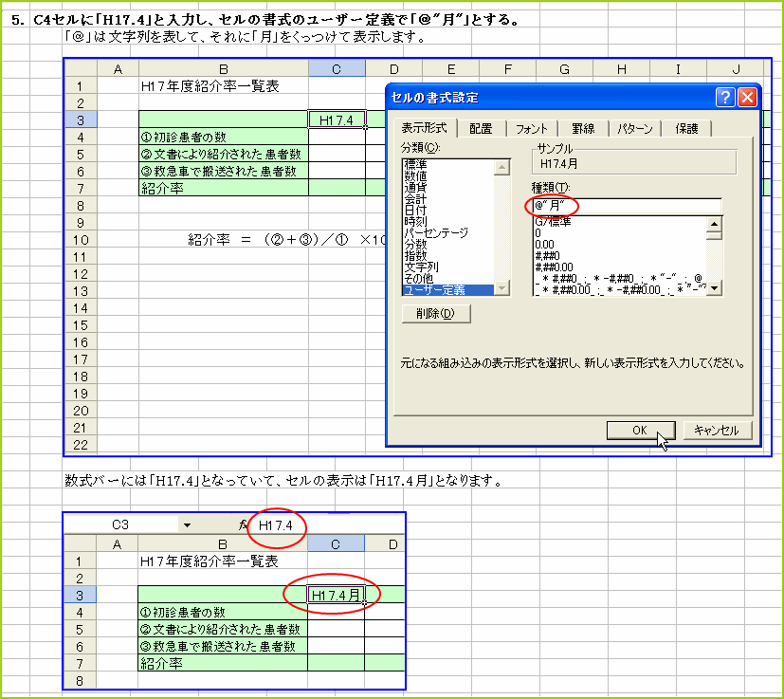
Task: Switch to the パターン tab
Action: coord(636,128)
